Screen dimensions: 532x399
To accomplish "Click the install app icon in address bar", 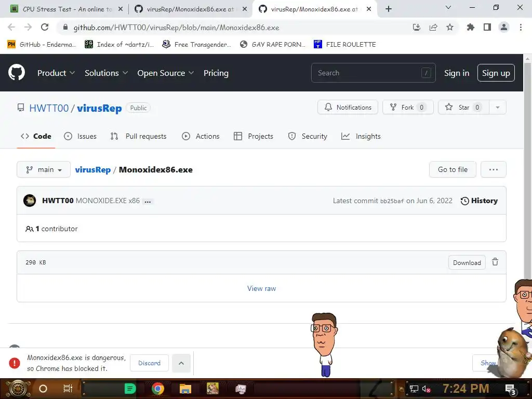I will (x=417, y=27).
